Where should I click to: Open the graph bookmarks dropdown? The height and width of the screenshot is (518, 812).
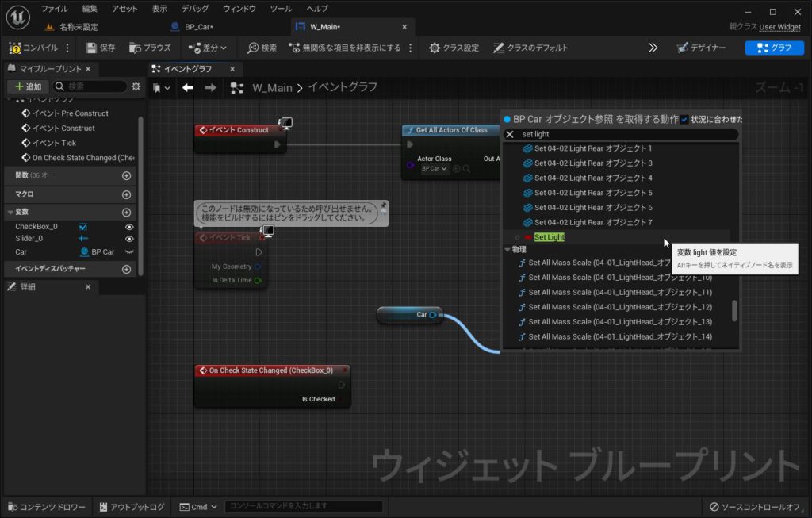click(x=162, y=88)
